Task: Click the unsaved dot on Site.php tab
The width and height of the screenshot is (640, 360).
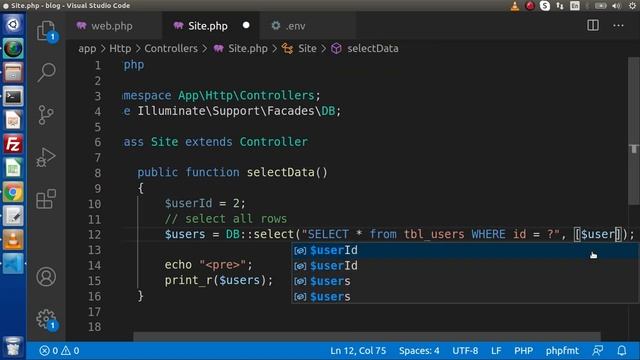Action: point(246,25)
